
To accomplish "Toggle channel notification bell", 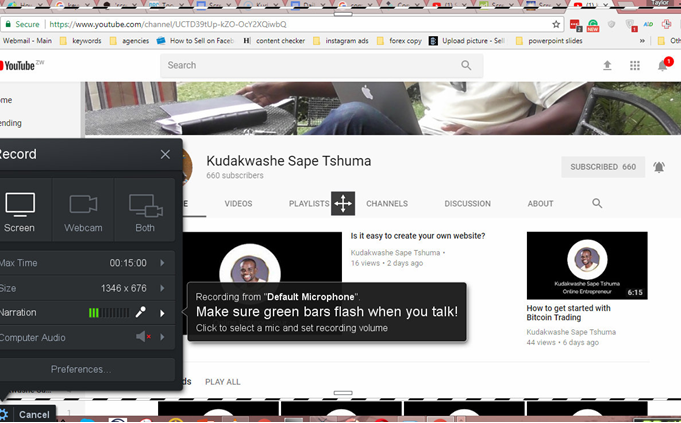I will coord(659,167).
